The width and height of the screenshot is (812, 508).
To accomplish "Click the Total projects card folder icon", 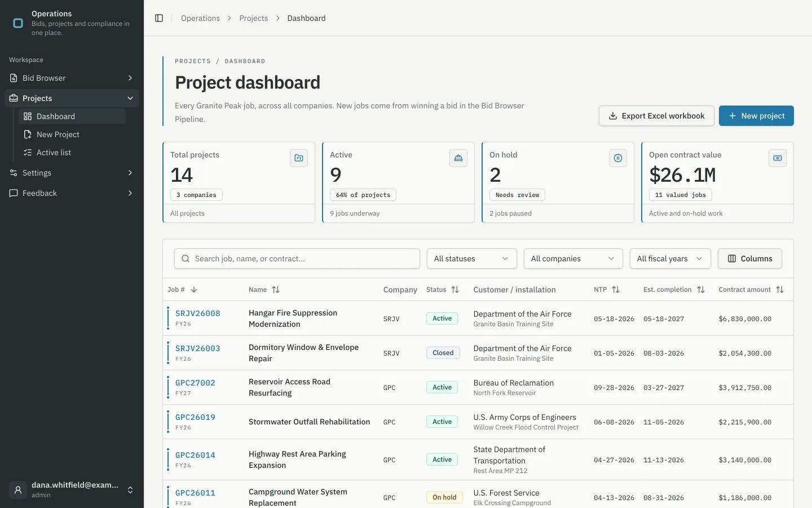I will point(299,158).
